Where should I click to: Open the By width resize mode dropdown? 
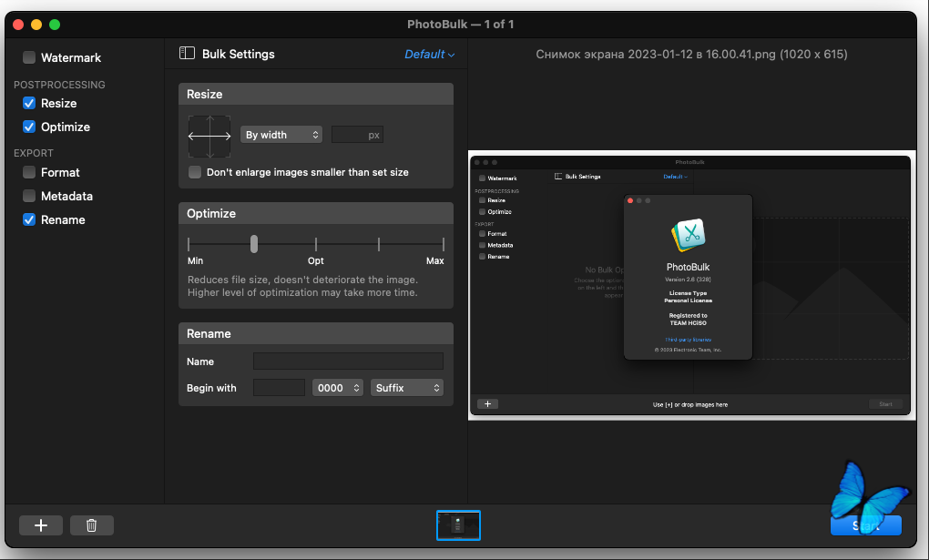coord(281,135)
